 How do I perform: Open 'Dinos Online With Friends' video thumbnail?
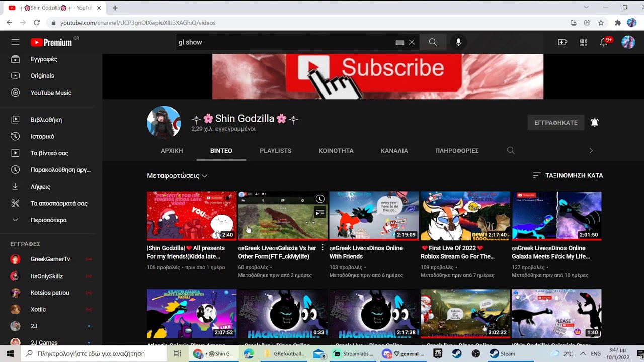(374, 215)
